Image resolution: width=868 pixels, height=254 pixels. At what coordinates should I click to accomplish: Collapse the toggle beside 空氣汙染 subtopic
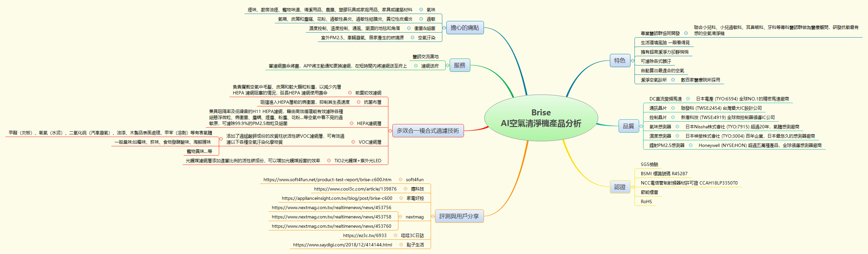point(412,37)
